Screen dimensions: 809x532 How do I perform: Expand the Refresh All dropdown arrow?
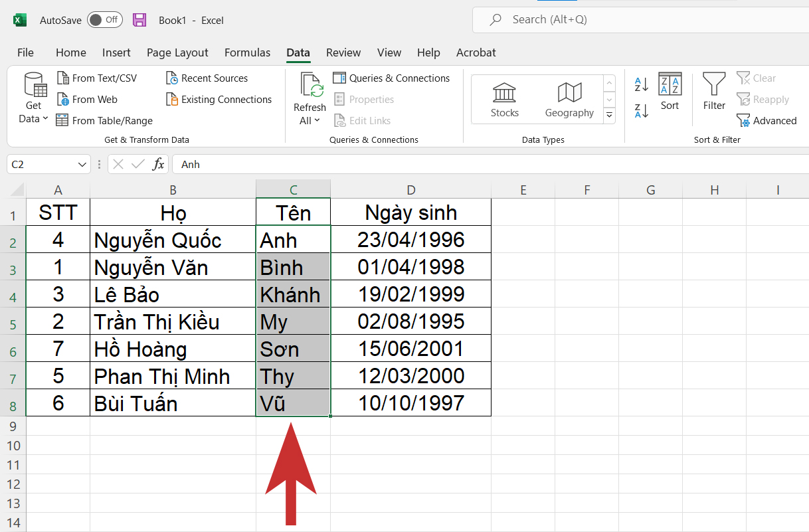pos(317,121)
